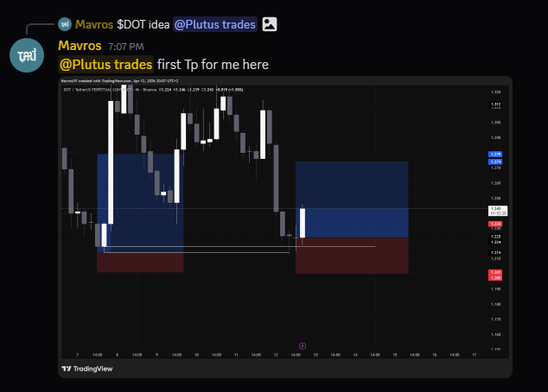This screenshot has height=392, width=548.
Task: Click the left red stop-loss zone
Action: (x=140, y=262)
